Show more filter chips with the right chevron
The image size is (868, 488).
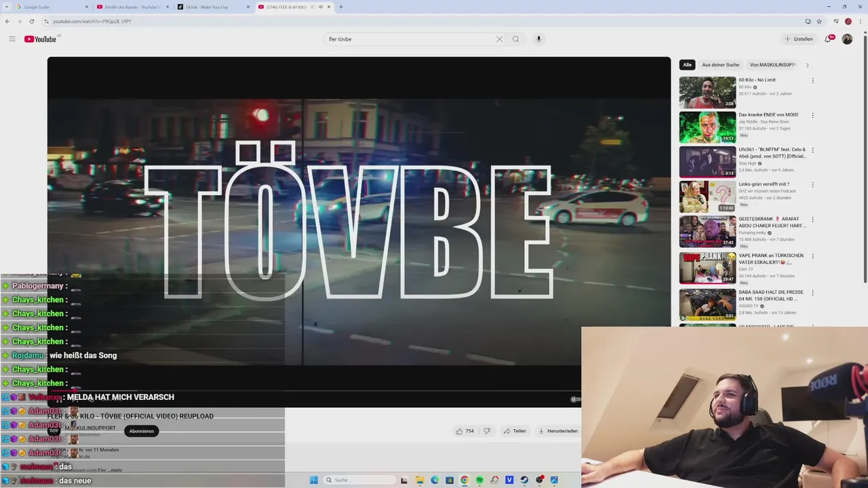click(807, 65)
